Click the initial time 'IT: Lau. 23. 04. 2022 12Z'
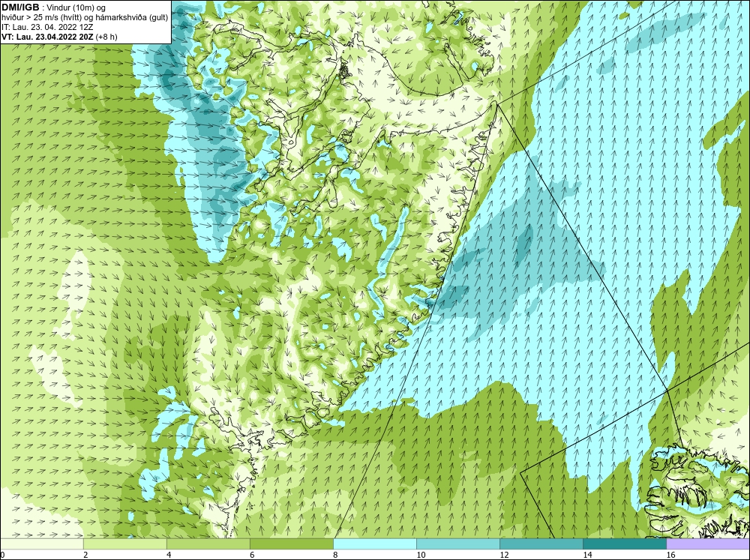 pyautogui.click(x=47, y=27)
